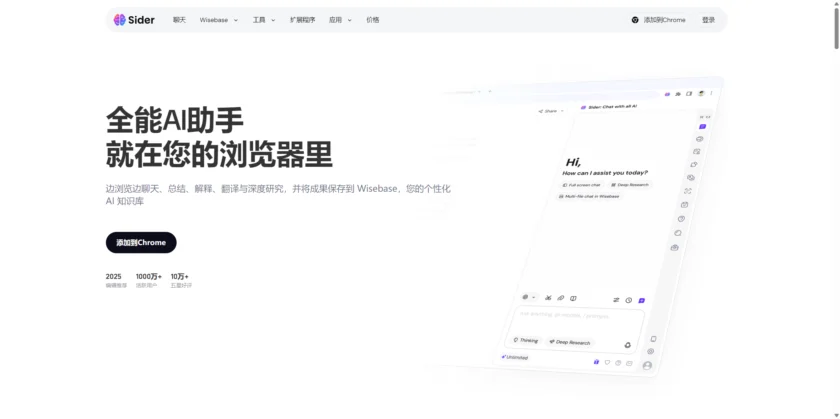Viewport: 840px width, 419px height.
Task: Open the Share dropdown in the mockup
Action: pos(551,111)
